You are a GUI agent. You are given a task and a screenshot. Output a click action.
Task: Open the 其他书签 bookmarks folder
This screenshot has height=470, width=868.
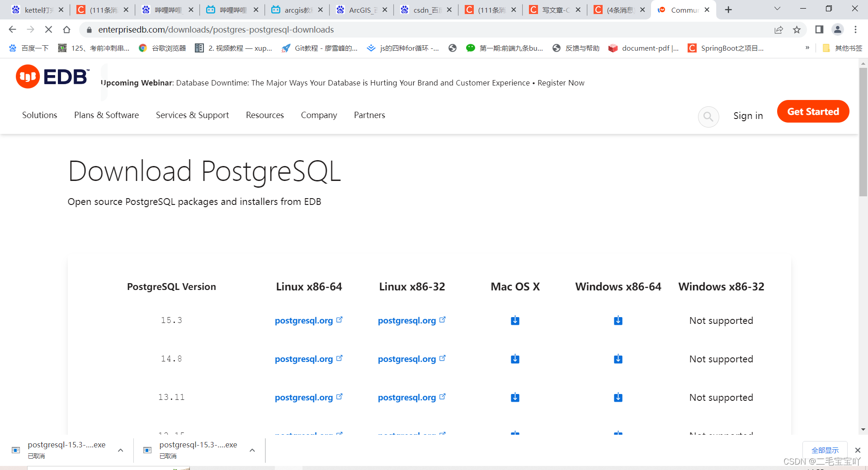tap(842, 48)
